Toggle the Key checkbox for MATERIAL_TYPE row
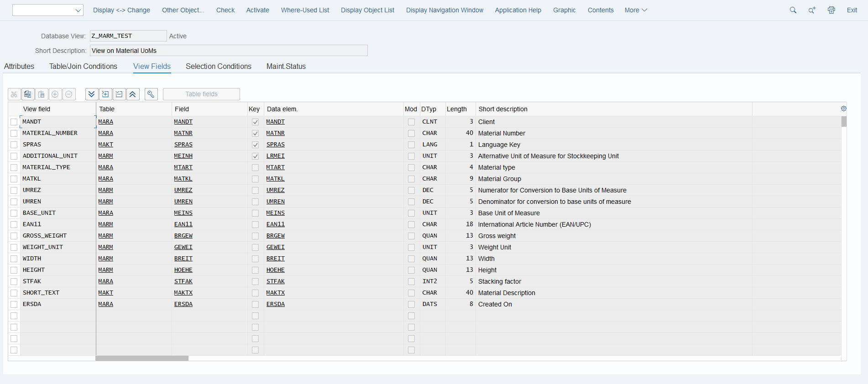The width and height of the screenshot is (868, 384). click(255, 167)
